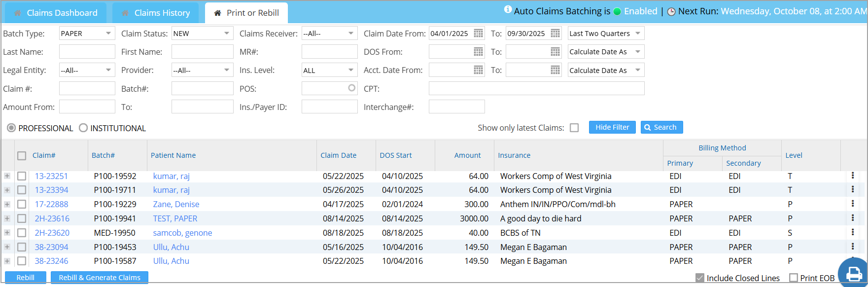Click the blue printer icon button
Image resolution: width=868 pixels, height=287 pixels.
pos(854,273)
